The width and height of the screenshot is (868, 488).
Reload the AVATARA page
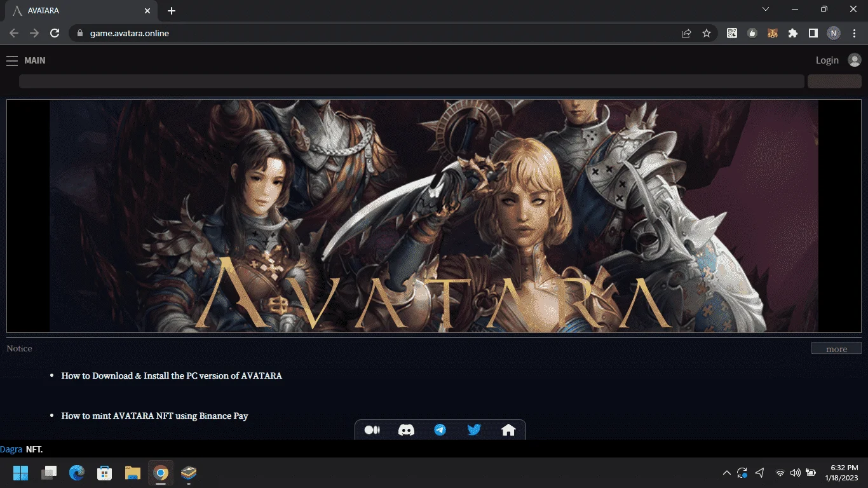[x=55, y=33]
